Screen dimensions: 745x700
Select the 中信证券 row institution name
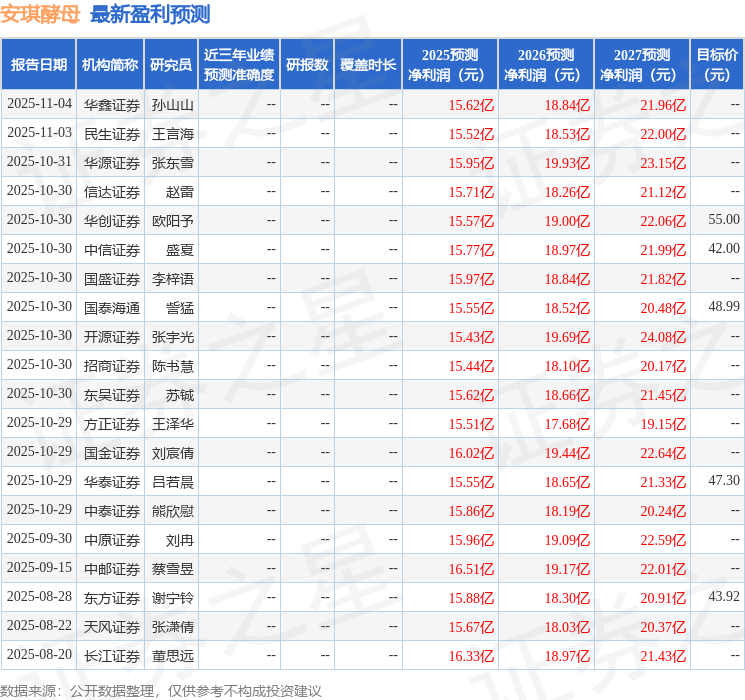pyautogui.click(x=111, y=250)
